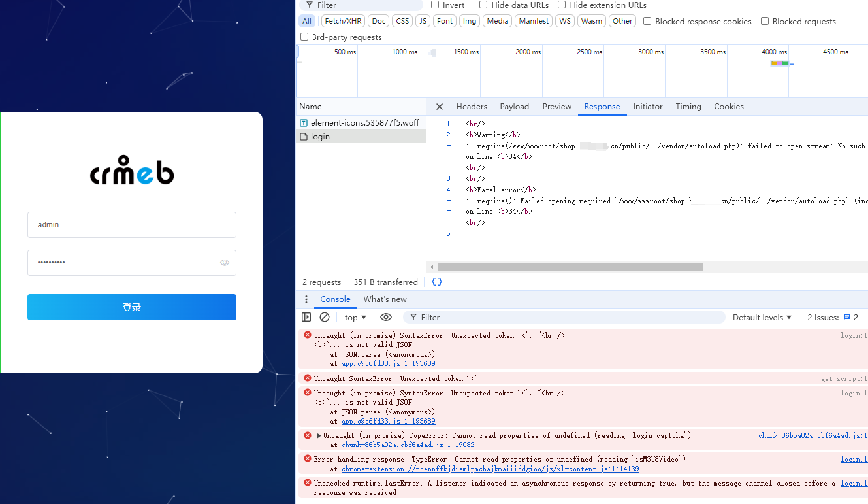Screen dimensions: 868x504
Task: Open the Cookies tab
Action: (729, 107)
